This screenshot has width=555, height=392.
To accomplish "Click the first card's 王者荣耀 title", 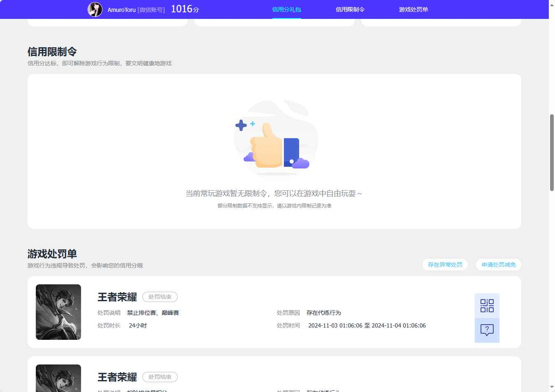I will (x=117, y=297).
